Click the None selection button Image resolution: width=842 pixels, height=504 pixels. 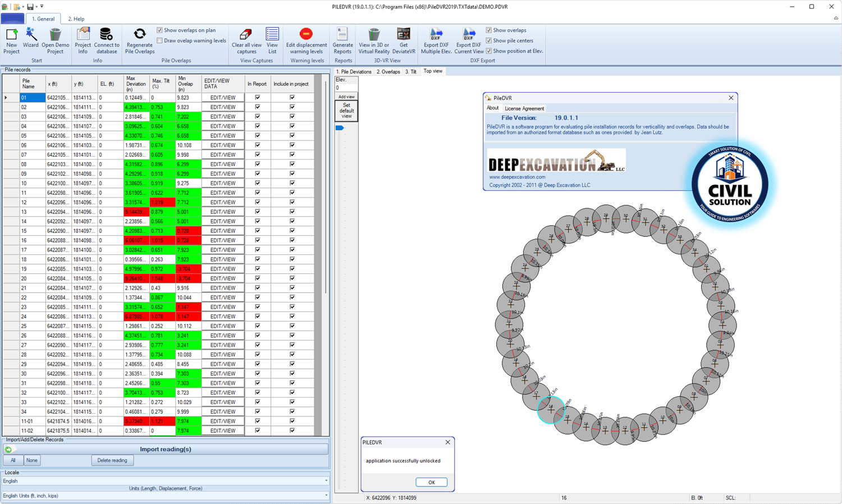click(x=32, y=460)
